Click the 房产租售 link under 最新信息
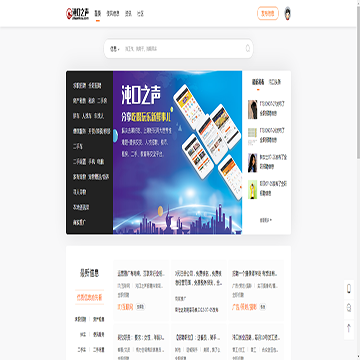 tap(99, 319)
